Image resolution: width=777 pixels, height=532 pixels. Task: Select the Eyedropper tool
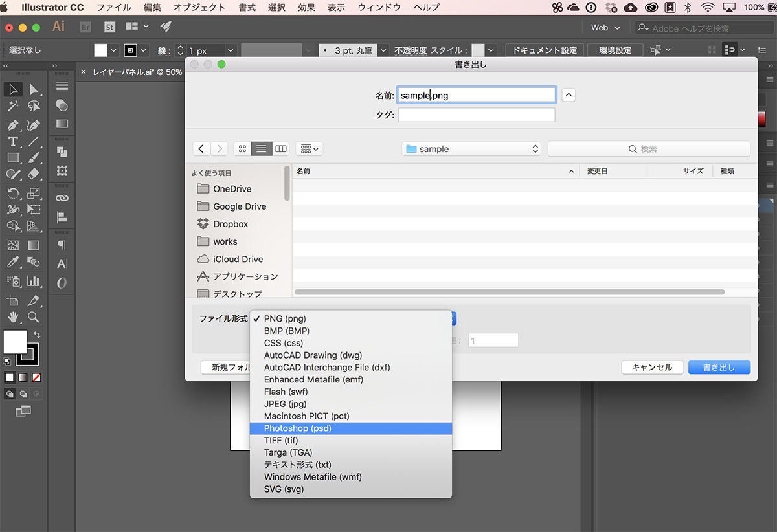pyautogui.click(x=13, y=262)
